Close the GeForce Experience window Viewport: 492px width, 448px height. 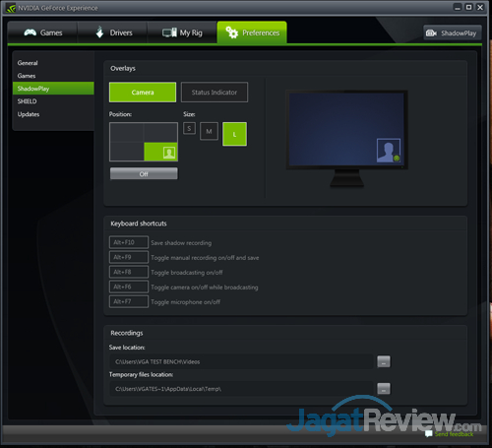tap(480, 7)
